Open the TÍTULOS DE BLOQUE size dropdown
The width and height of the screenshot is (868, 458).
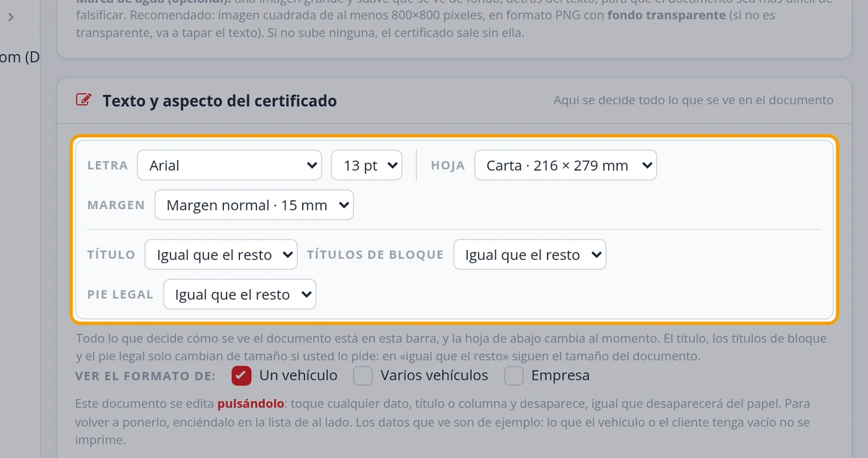click(x=529, y=254)
